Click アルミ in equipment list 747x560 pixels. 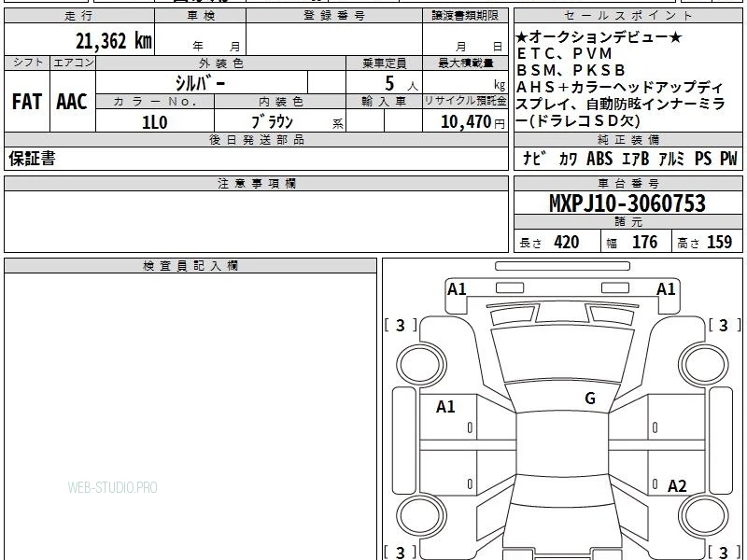click(671, 159)
